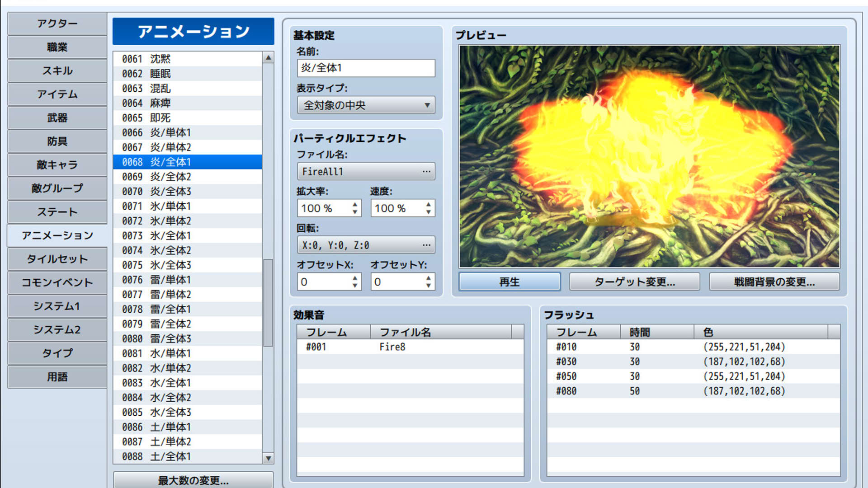Click the 名前 input field 炎/全体1
The image size is (868, 488).
pos(366,68)
